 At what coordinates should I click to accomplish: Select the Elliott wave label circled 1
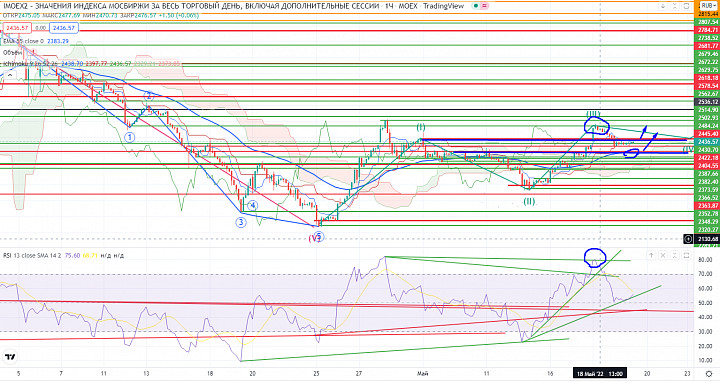pyautogui.click(x=130, y=137)
